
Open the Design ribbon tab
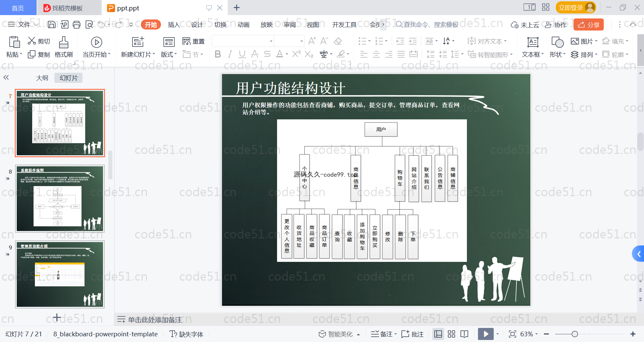pyautogui.click(x=197, y=24)
